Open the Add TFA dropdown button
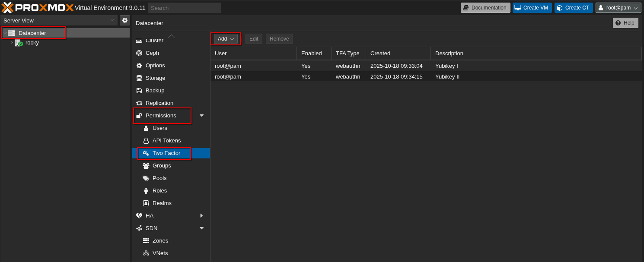 point(226,39)
